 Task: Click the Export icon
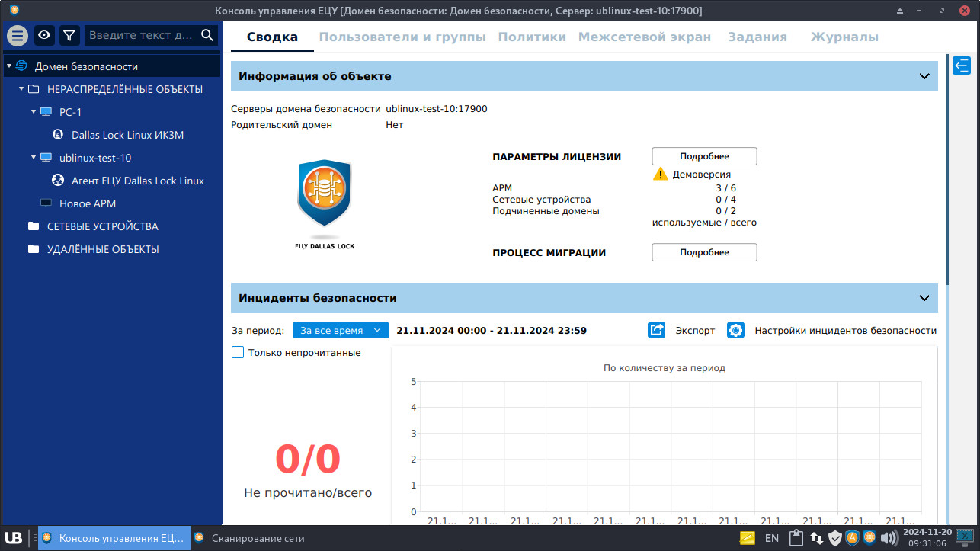[x=656, y=330]
